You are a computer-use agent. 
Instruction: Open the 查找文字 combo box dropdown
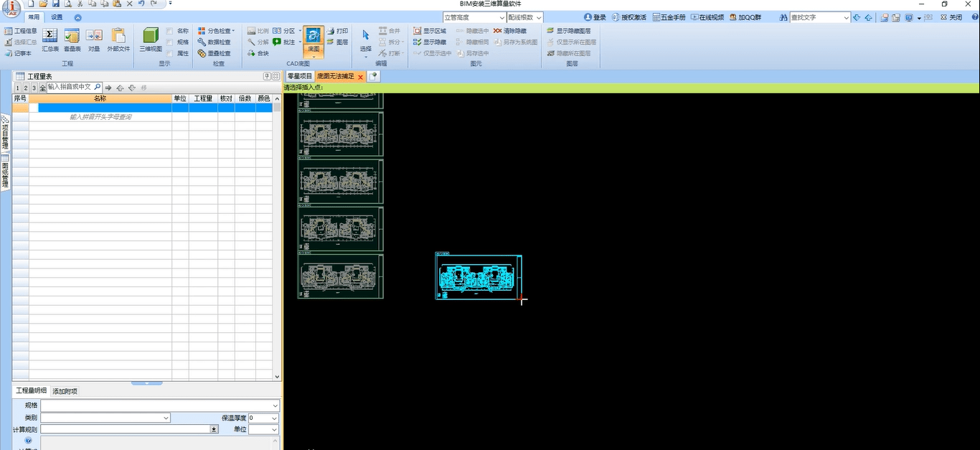pyautogui.click(x=847, y=17)
